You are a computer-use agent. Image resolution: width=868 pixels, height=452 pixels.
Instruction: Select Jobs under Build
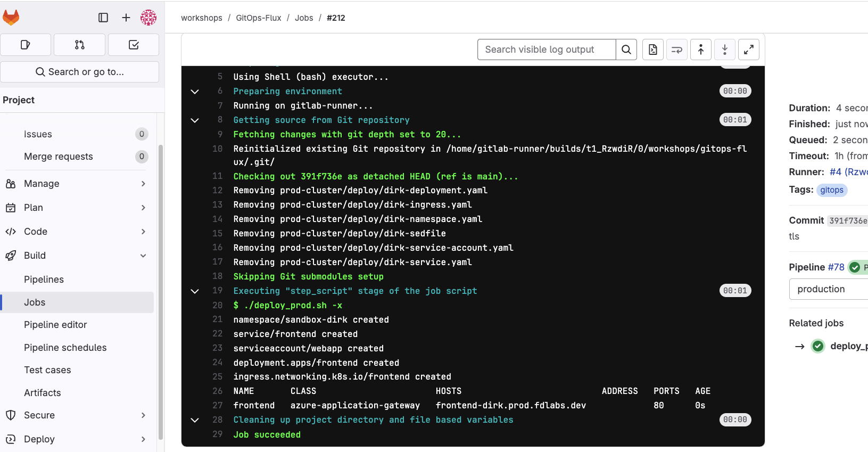click(x=77, y=302)
